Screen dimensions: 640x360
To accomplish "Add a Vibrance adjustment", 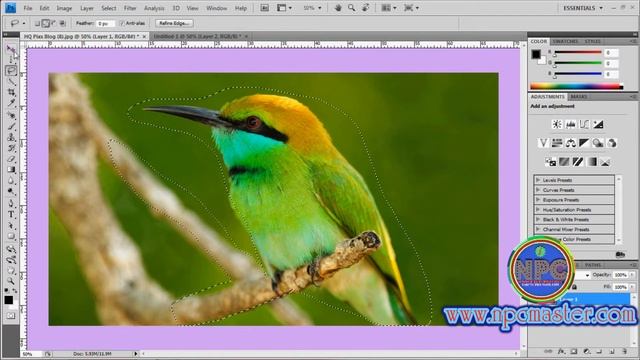I will pyautogui.click(x=543, y=143).
